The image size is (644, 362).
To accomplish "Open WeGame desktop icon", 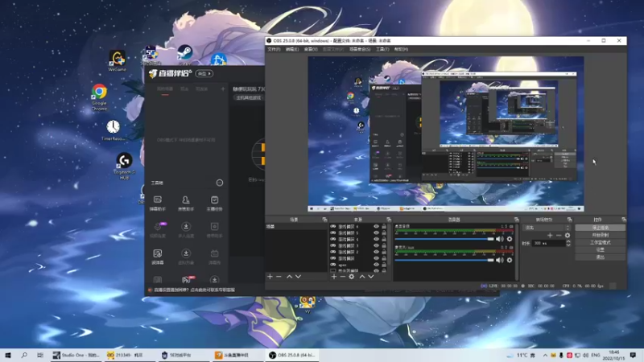I will (x=117, y=61).
